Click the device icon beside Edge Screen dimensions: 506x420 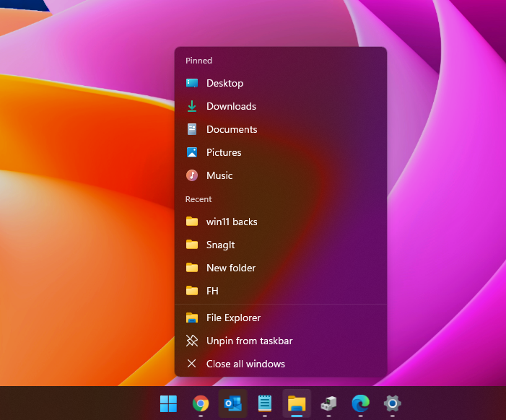pyautogui.click(x=328, y=403)
